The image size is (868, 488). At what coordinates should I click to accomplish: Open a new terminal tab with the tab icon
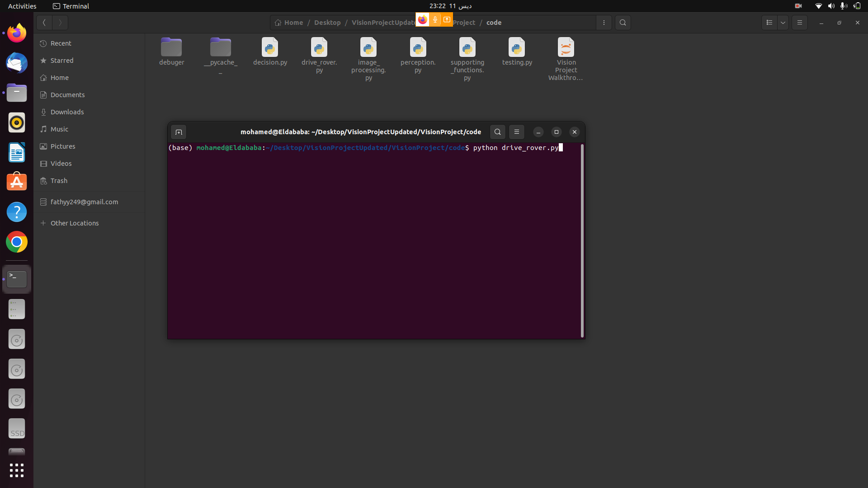[x=178, y=132]
